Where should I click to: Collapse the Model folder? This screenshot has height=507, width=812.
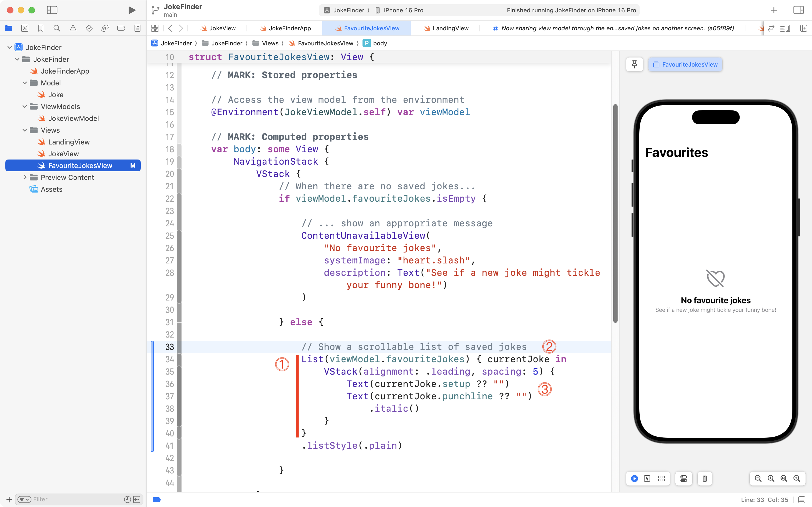pos(24,83)
